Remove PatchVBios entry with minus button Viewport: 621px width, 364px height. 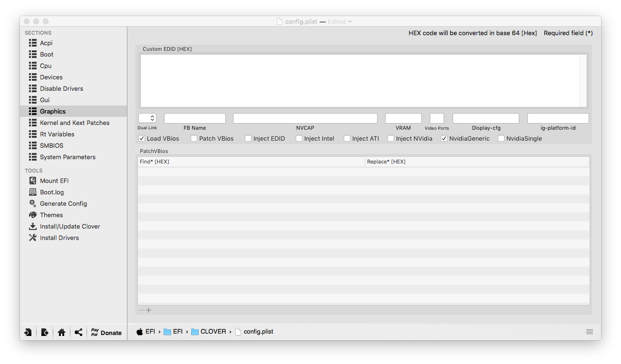click(x=142, y=310)
